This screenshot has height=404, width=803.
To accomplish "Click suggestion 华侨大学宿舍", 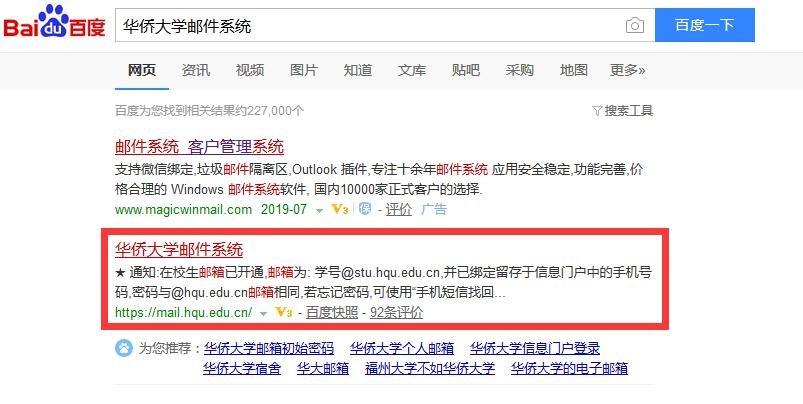I will click(x=242, y=368).
